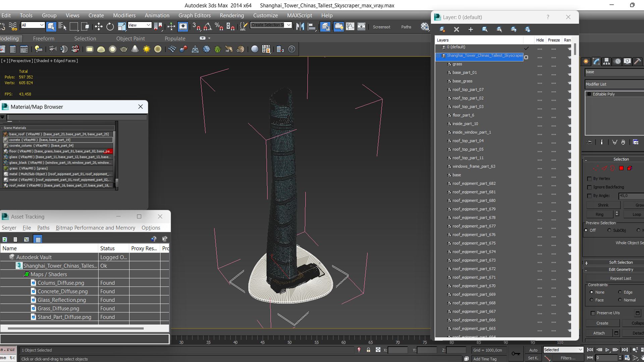The width and height of the screenshot is (644, 362).
Task: Click the Shrink selection button
Action: tap(603, 205)
